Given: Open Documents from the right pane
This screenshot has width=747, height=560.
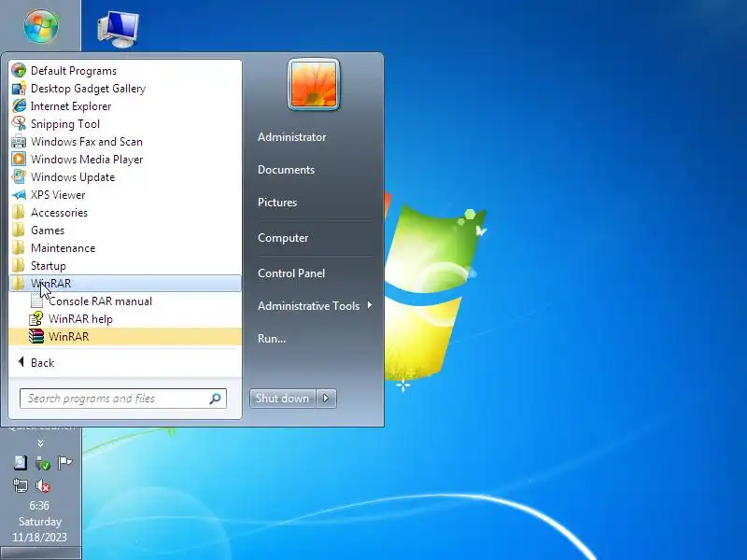Looking at the screenshot, I should click(x=286, y=170).
